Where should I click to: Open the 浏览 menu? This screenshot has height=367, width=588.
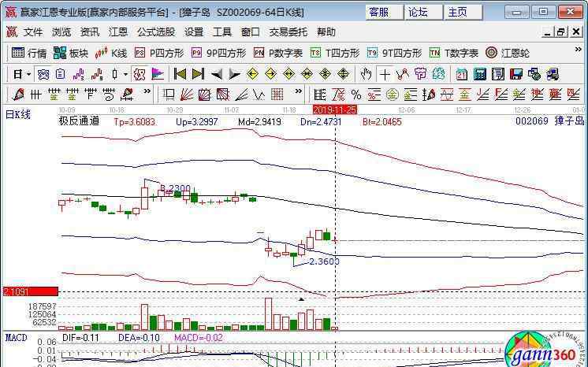pos(61,32)
